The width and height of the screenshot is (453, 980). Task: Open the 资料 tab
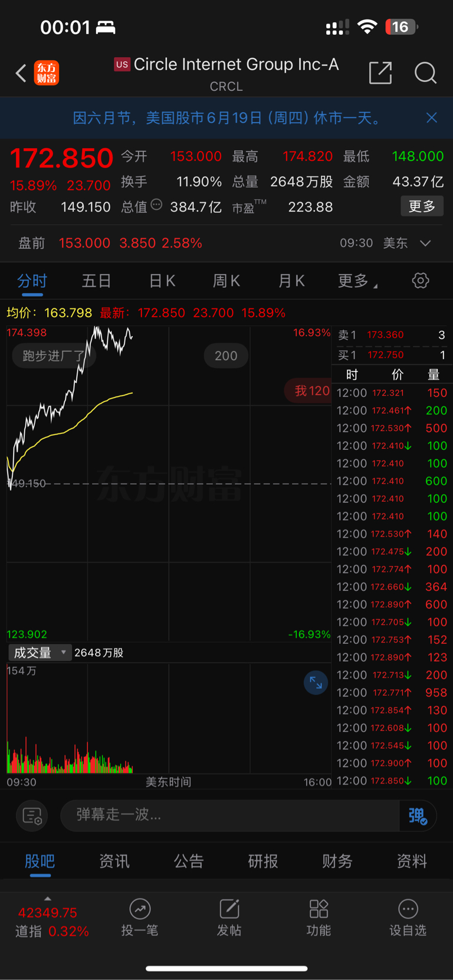pos(412,861)
